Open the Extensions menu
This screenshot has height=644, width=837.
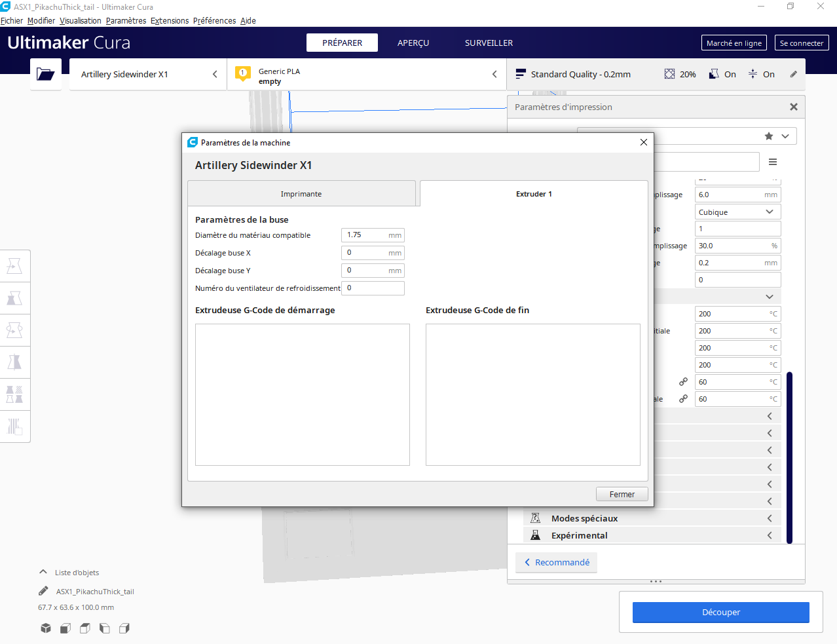click(170, 21)
